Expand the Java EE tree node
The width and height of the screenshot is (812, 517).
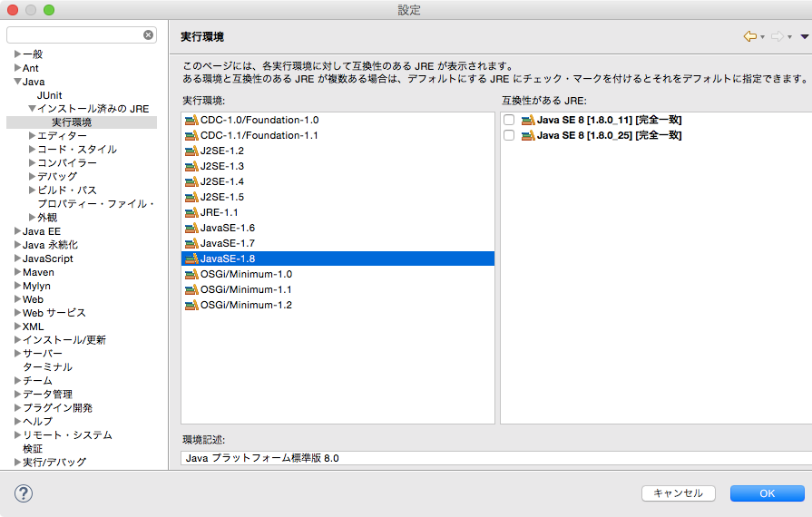click(17, 230)
